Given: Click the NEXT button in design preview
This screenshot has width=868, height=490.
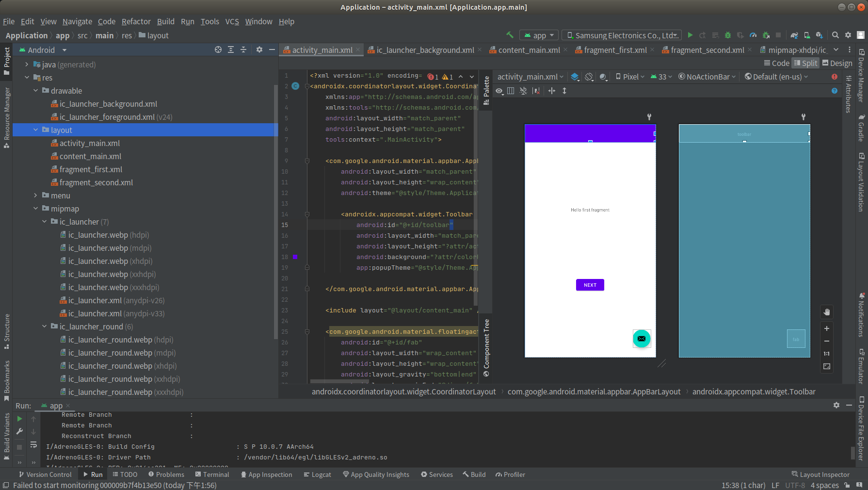Looking at the screenshot, I should tap(590, 285).
